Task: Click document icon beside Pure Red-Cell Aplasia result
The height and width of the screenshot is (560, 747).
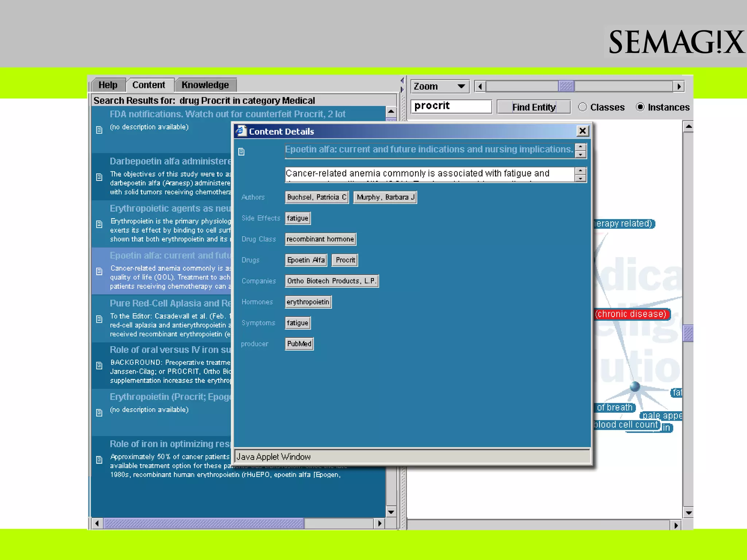Action: click(99, 319)
